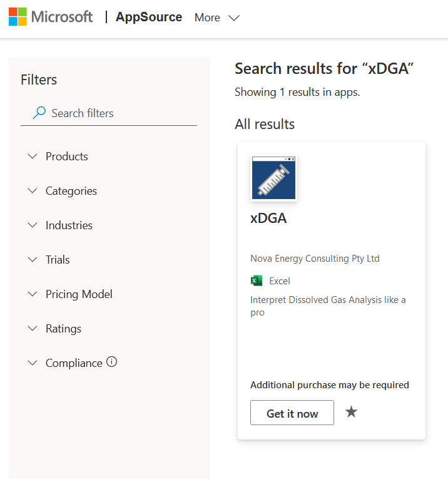Expand the Ratings filter
This screenshot has width=448, height=479.
[63, 329]
